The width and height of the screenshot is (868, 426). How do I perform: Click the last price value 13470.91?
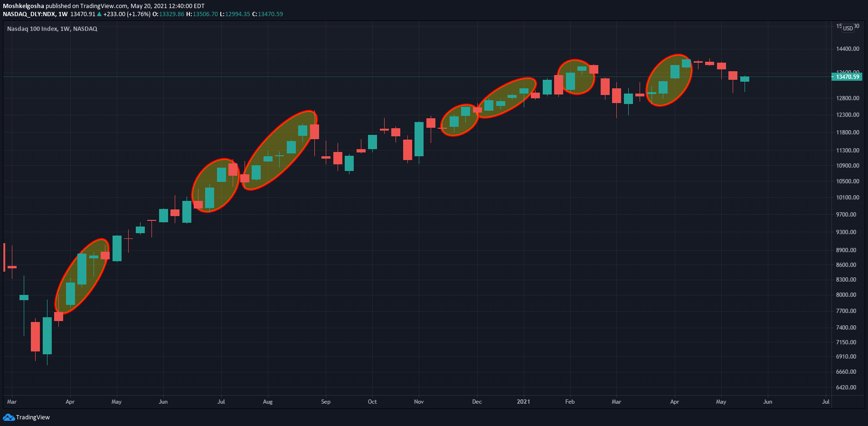click(83, 14)
